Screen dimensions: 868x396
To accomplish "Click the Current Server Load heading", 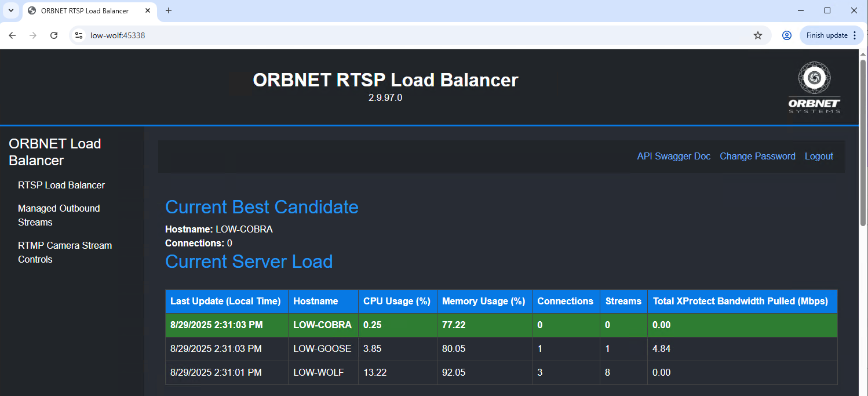I will [x=249, y=261].
